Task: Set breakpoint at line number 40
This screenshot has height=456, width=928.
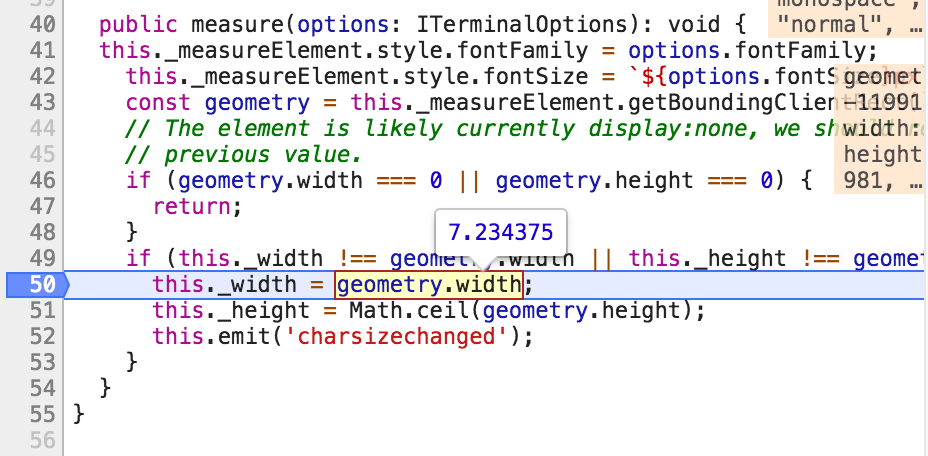Action: (41, 25)
